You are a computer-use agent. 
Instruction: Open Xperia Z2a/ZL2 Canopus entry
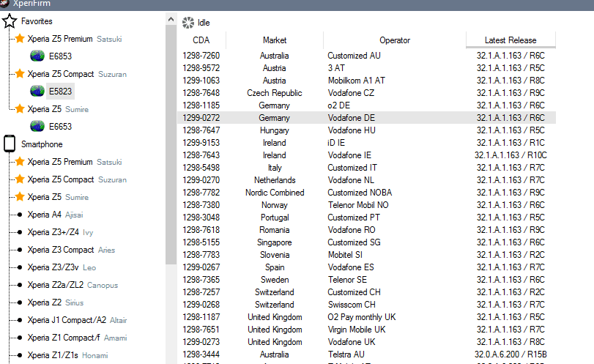point(73,285)
